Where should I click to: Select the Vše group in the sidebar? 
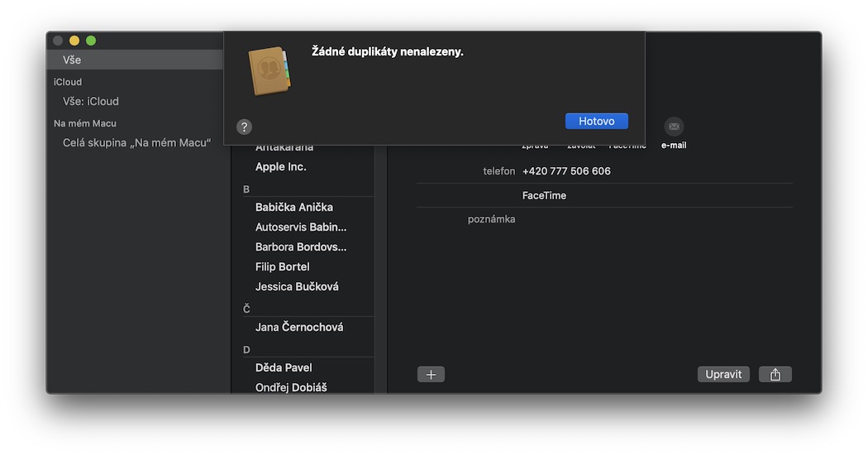[135, 60]
